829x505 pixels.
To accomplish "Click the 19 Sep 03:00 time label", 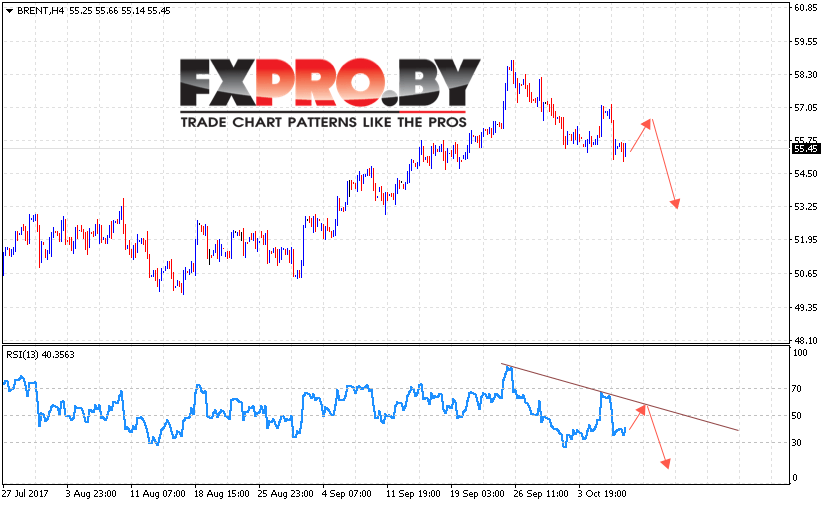I will tap(477, 494).
